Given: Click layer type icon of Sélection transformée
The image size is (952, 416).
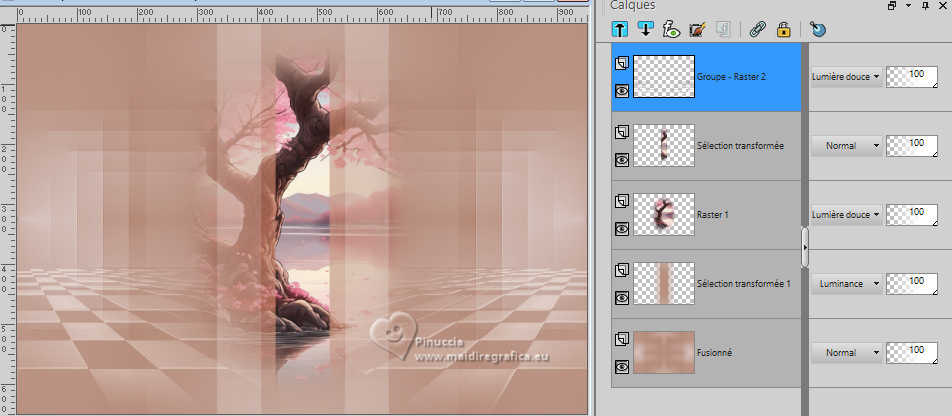Looking at the screenshot, I should click(x=621, y=132).
